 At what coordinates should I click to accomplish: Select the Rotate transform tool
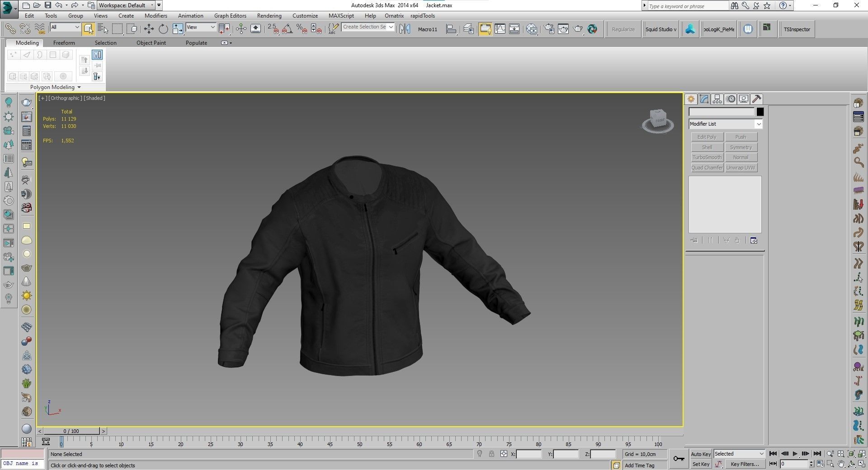pos(163,29)
